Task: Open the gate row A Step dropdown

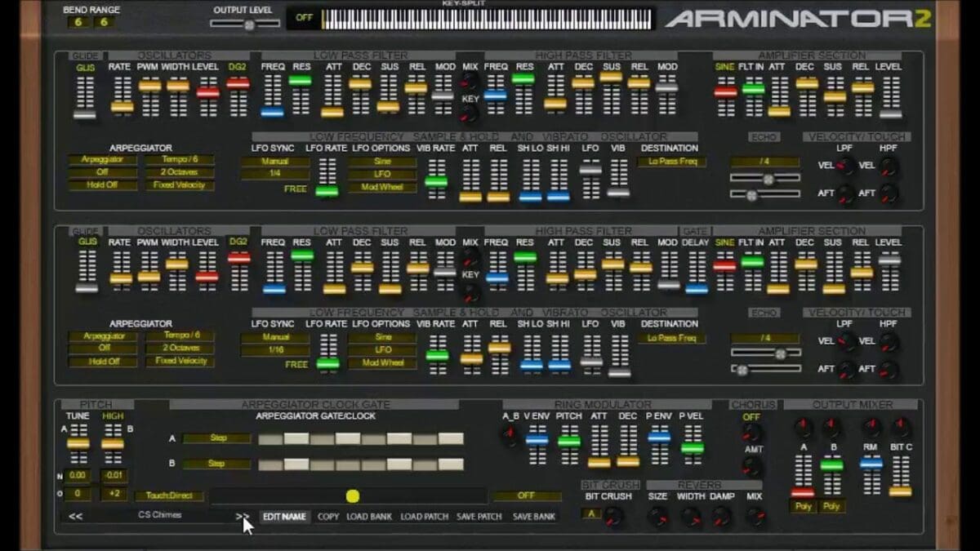Action: click(216, 438)
